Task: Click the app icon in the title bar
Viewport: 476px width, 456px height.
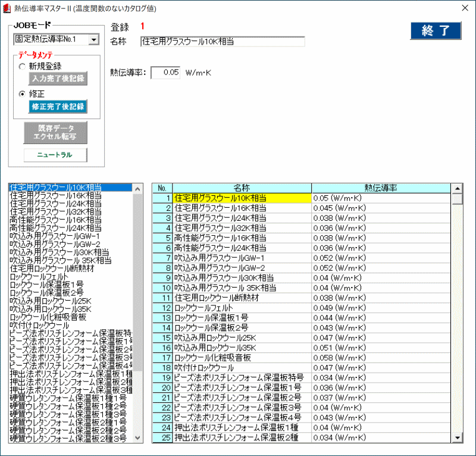Action: click(x=7, y=8)
